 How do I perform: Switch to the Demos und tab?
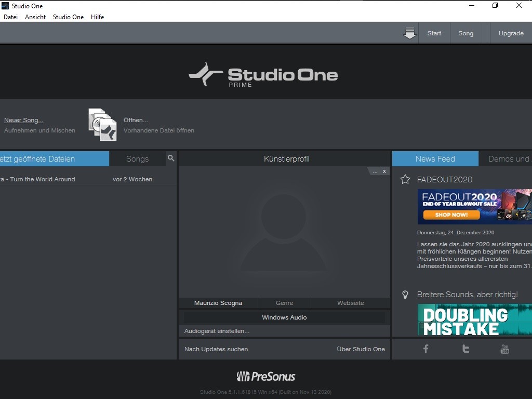coord(506,159)
